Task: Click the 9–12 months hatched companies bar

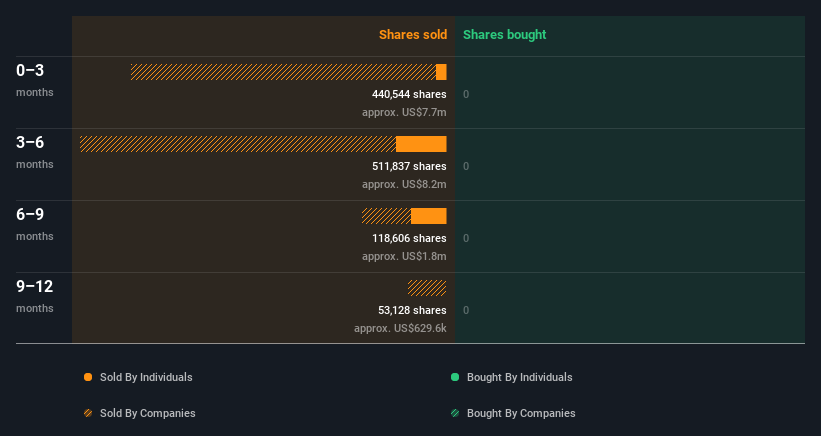Action: pos(427,288)
